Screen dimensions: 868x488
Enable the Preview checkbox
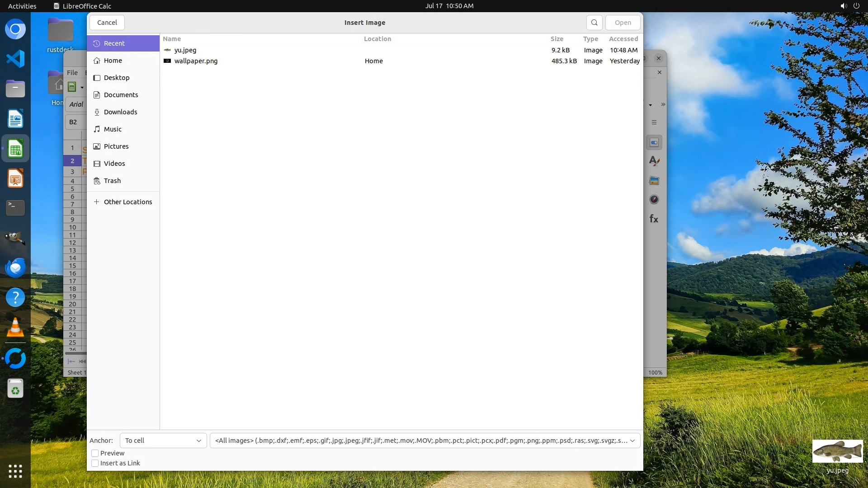click(95, 453)
